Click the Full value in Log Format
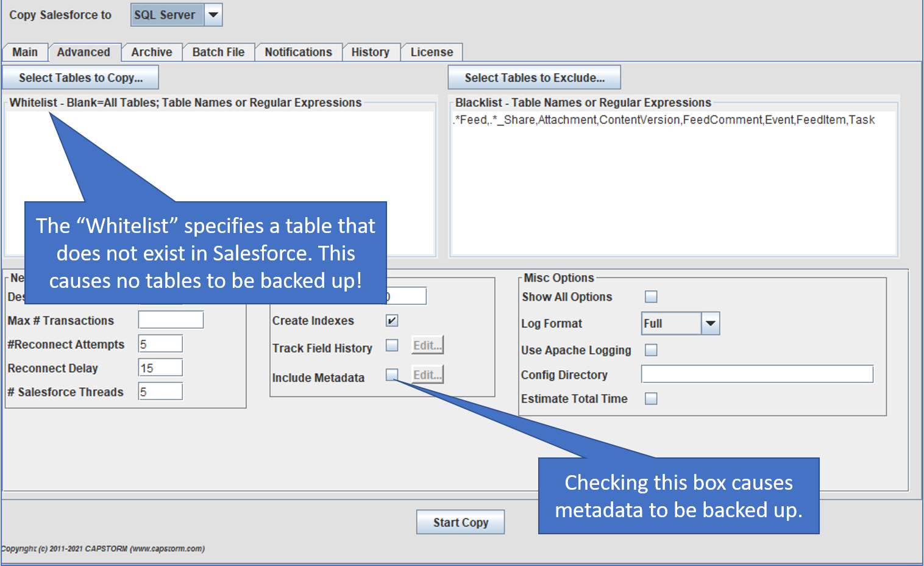Image resolution: width=924 pixels, height=566 pixels. (672, 323)
